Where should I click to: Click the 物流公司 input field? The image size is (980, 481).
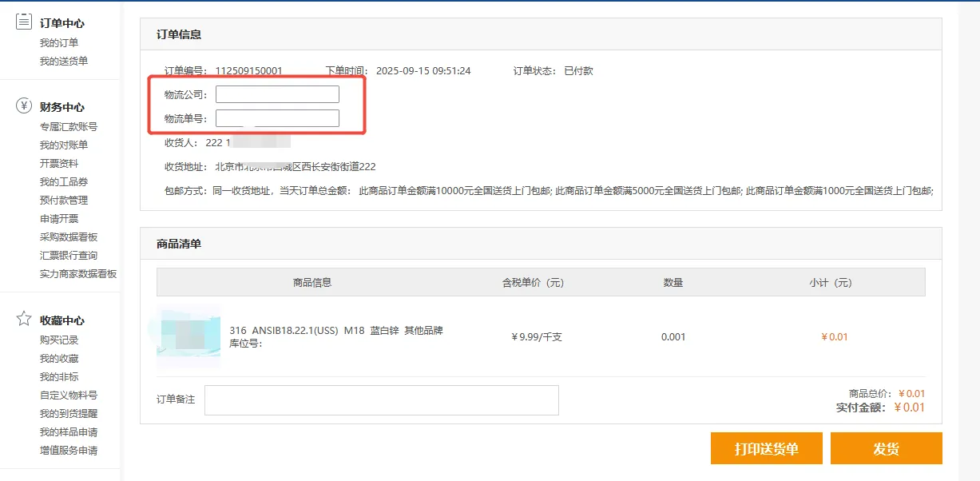pos(277,94)
